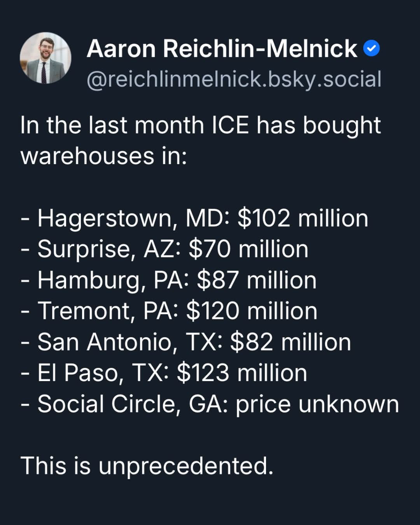Click the '$102 million' amount

point(303,218)
